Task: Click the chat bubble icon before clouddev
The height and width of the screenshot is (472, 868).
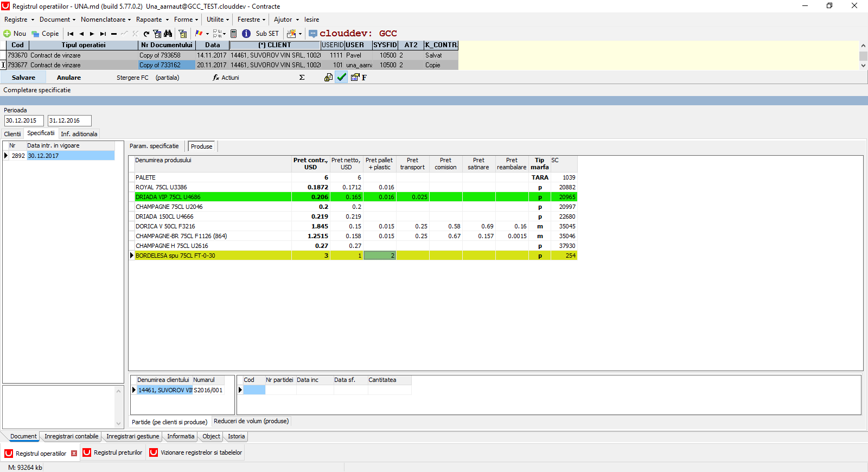Action: [313, 34]
